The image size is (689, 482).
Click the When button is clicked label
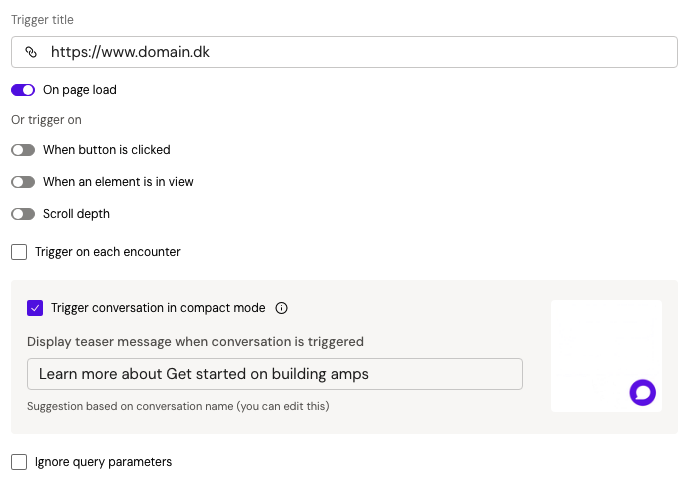point(106,150)
